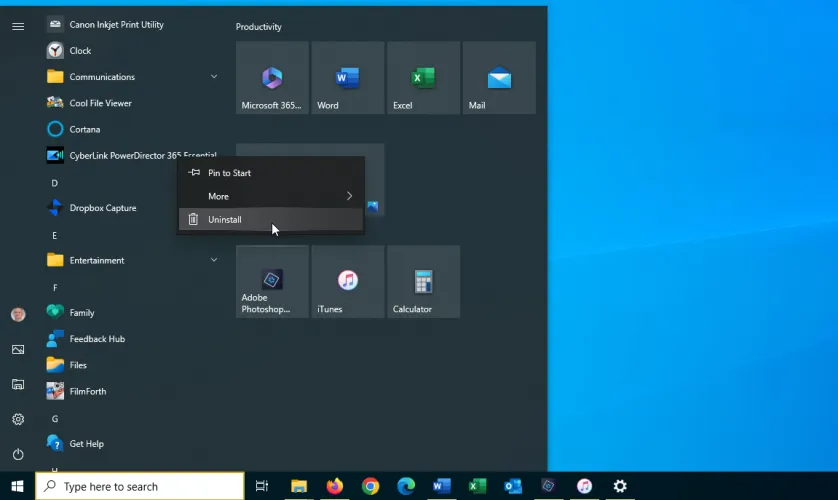Open the Calculator tile

click(423, 282)
